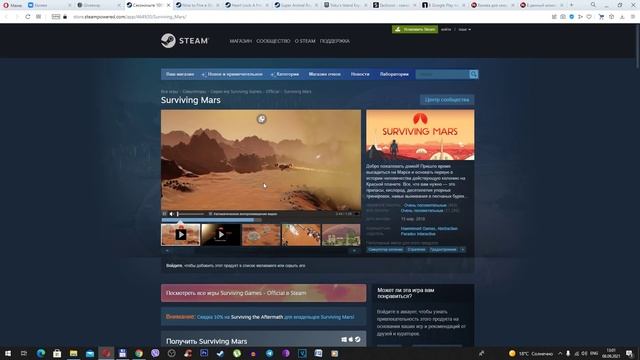Click the all reviews summary link
The image size is (640, 360).
point(422,211)
